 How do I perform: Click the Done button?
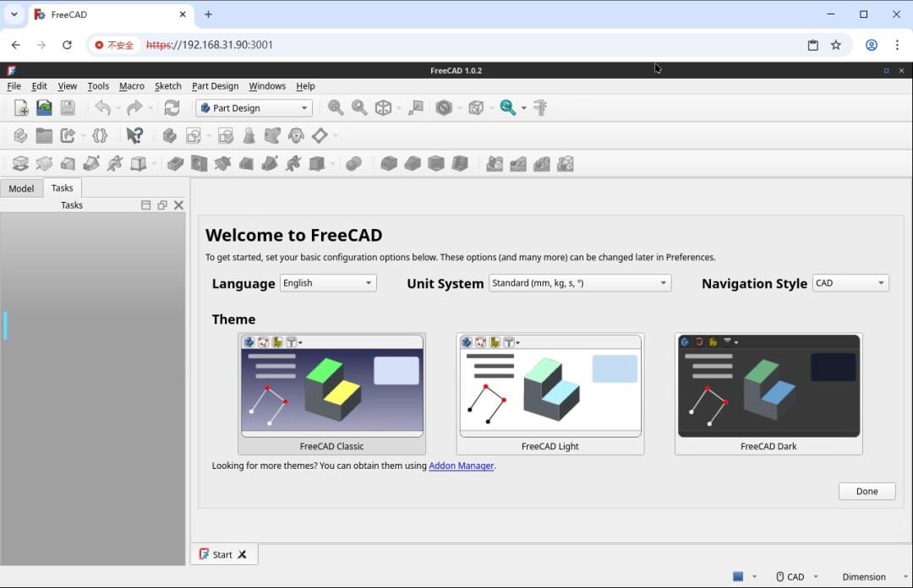tap(867, 491)
